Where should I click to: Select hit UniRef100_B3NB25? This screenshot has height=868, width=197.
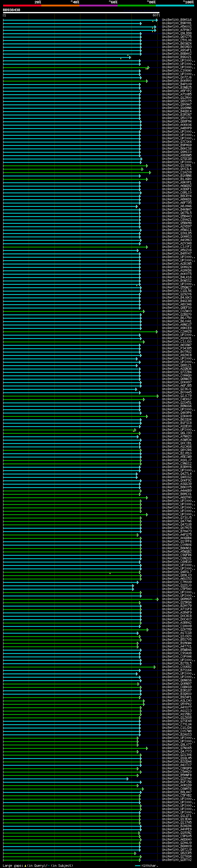(177, 88)
